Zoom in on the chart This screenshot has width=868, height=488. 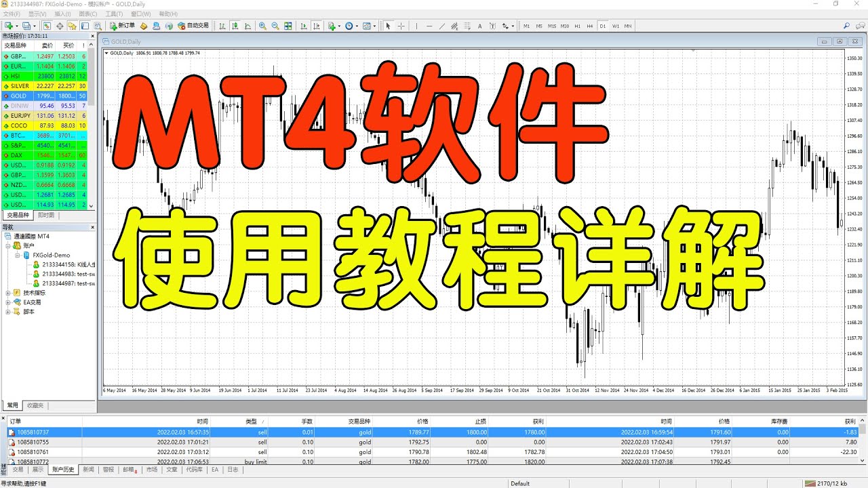pyautogui.click(x=262, y=26)
